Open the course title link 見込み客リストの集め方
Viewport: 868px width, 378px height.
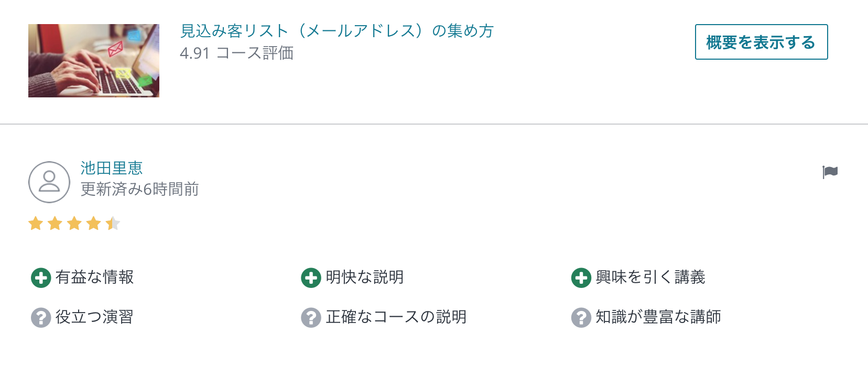[x=337, y=31]
